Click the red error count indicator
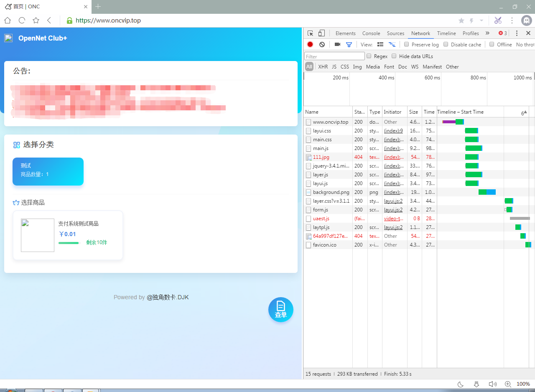 [x=503, y=33]
